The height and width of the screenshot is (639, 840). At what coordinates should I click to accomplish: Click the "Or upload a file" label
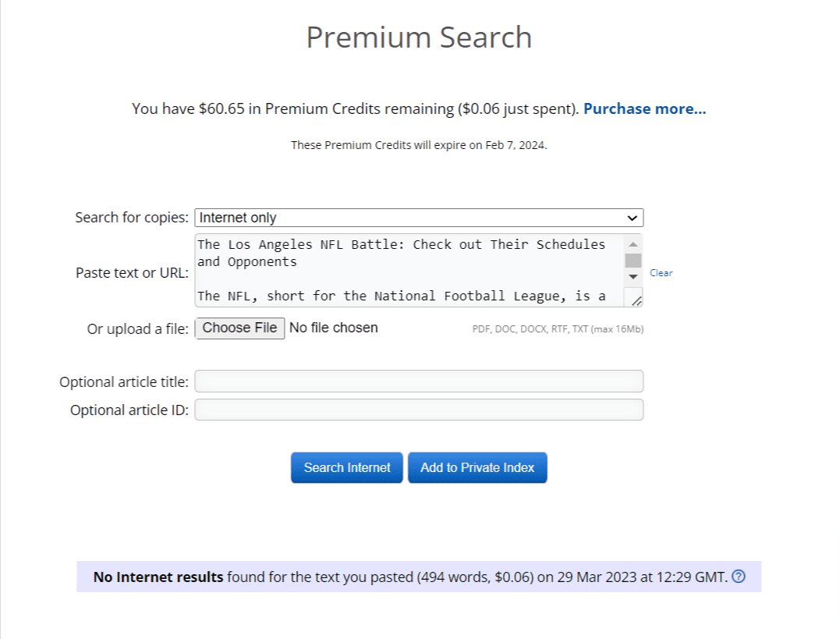(x=138, y=328)
